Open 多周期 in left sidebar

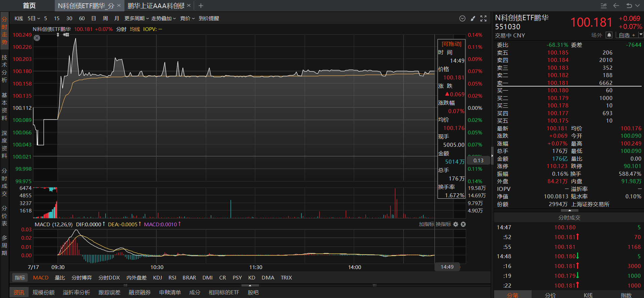pos(4,245)
